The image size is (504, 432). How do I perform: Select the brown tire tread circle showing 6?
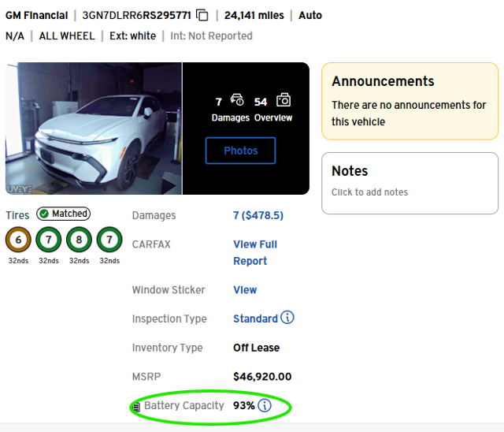18,240
